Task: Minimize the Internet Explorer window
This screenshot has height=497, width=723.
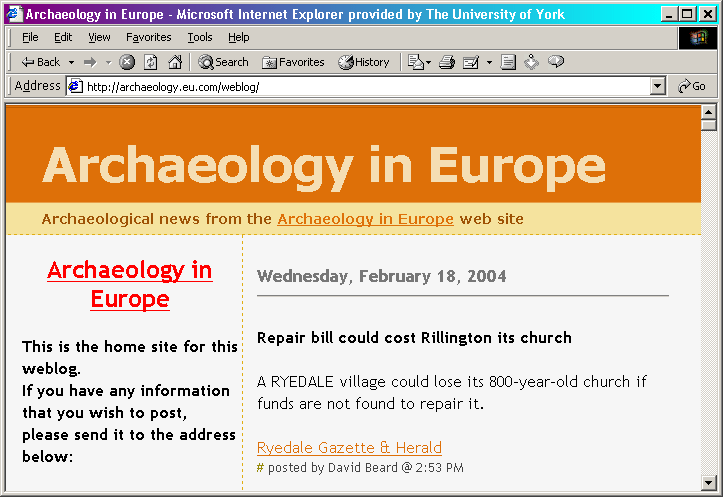Action: pyautogui.click(x=669, y=14)
